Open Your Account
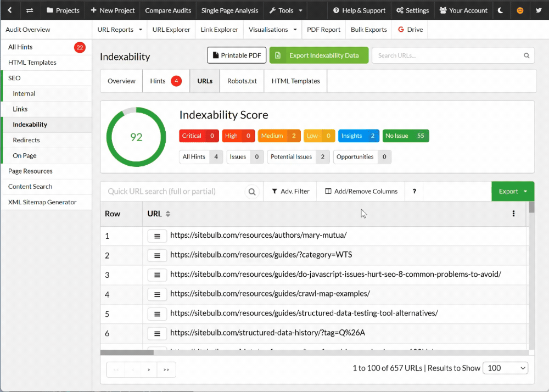Screen dimensions: 549x392 coord(463,10)
